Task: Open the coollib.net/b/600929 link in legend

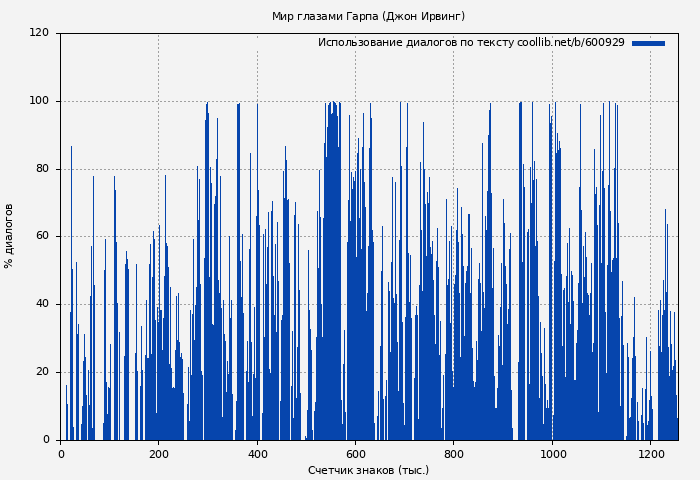Action: (571, 43)
